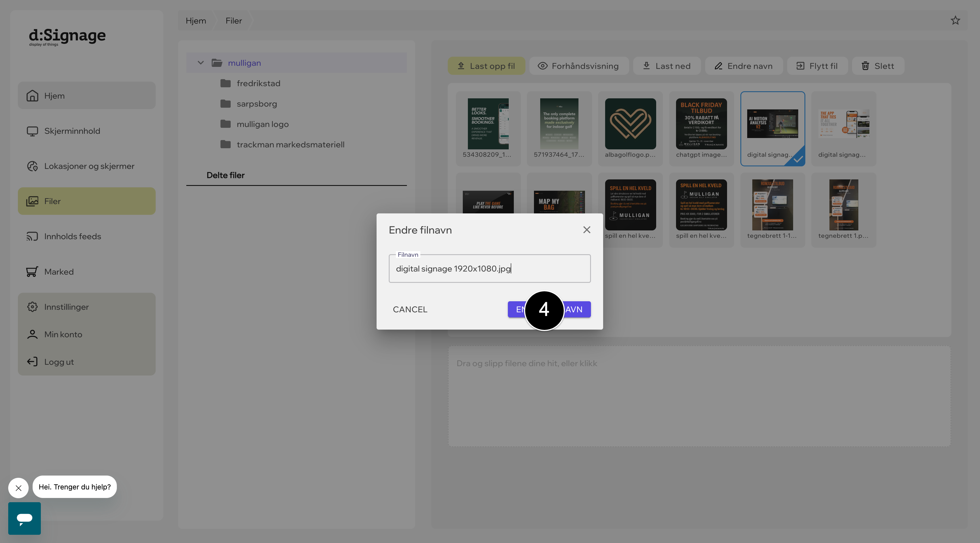Open Skjerminnhold in the sidebar
This screenshot has height=543, width=980.
coord(86,131)
